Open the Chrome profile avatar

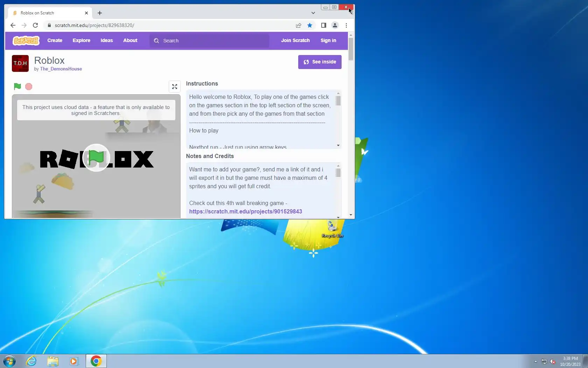pos(335,25)
